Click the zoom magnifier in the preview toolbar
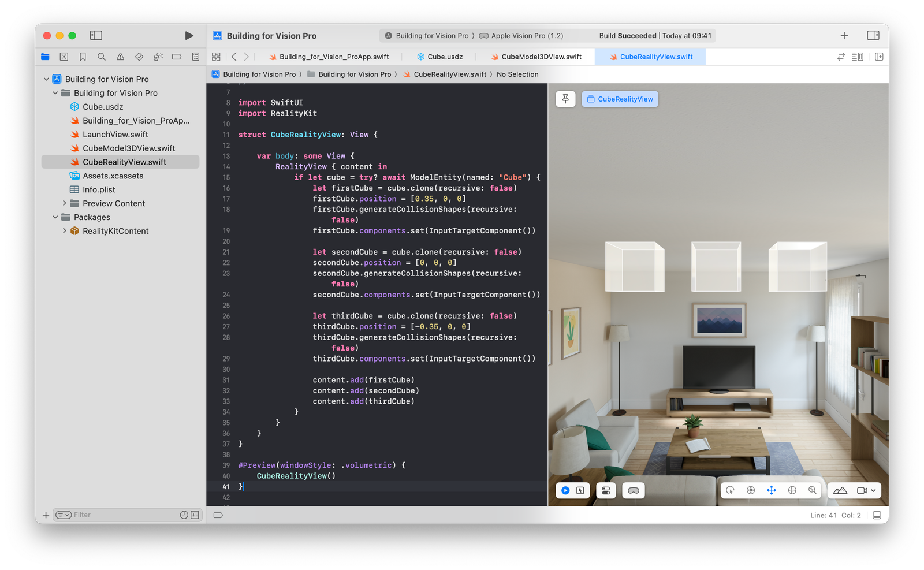 (813, 490)
